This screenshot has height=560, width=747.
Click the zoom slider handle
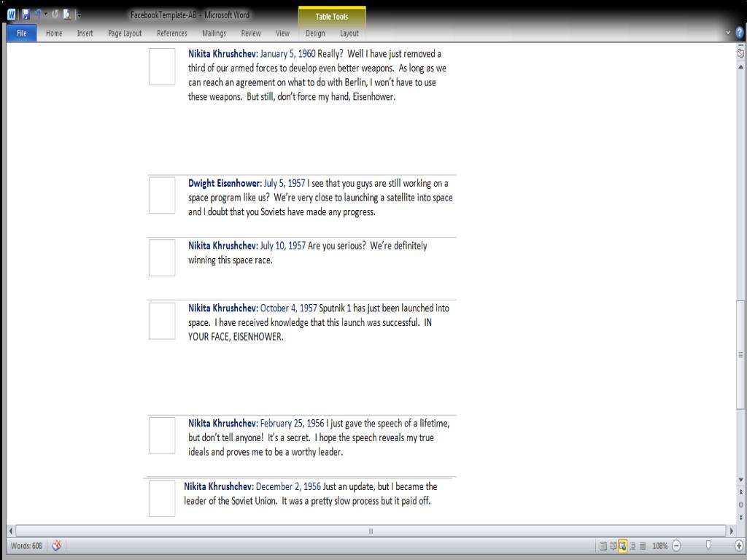point(709,545)
